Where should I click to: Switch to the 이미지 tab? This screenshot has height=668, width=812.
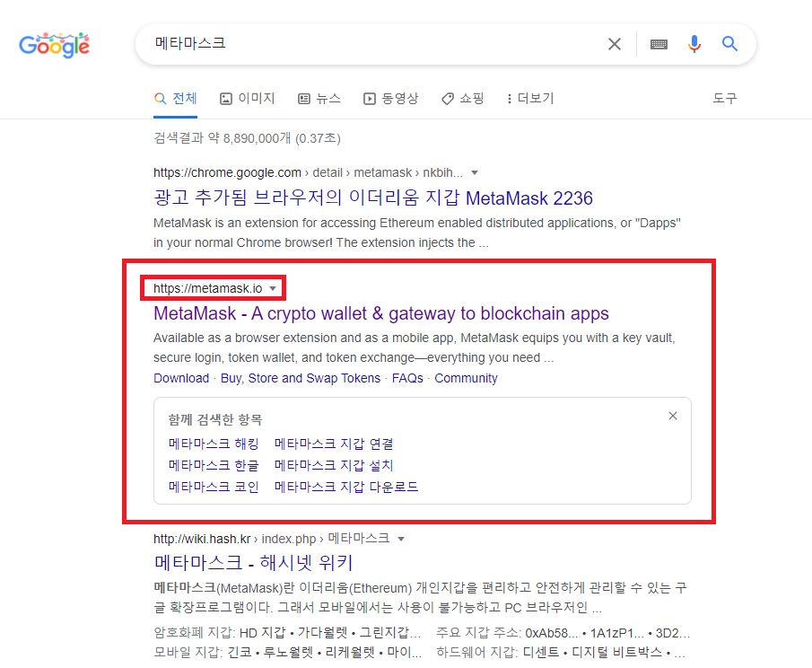(x=248, y=99)
